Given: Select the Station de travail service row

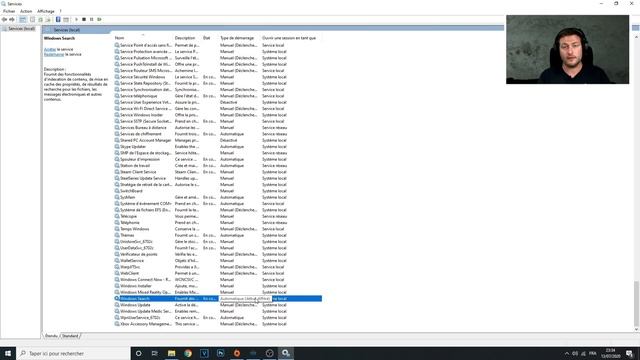Looking at the screenshot, I should [218, 166].
